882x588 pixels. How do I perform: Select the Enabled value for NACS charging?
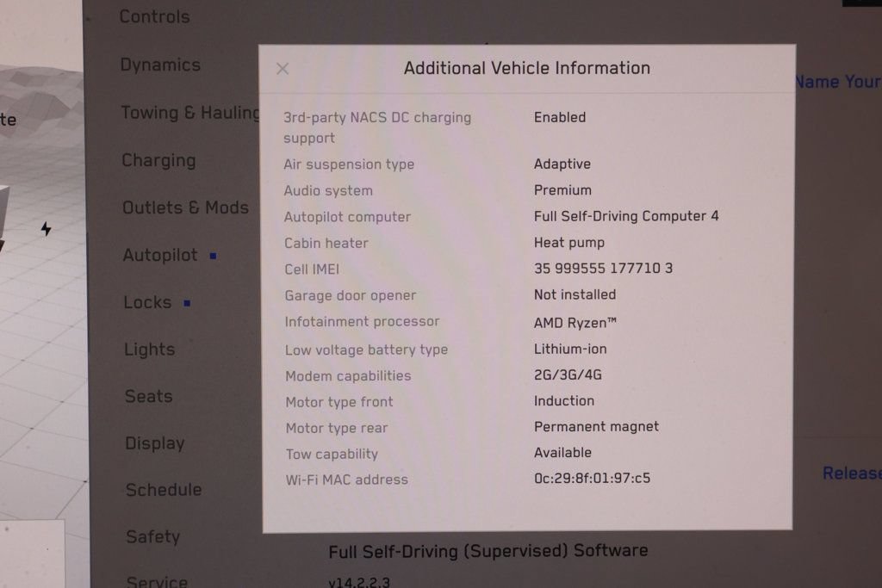pos(560,117)
